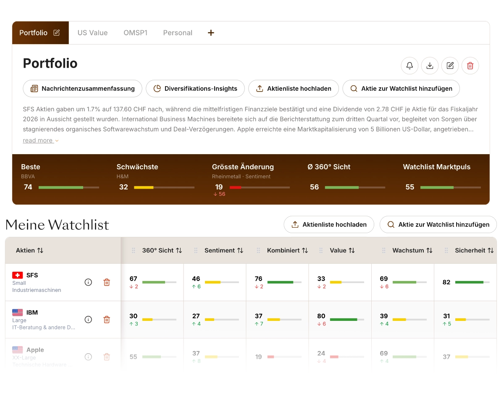
Task: Switch to the Personal tab
Action: (178, 33)
